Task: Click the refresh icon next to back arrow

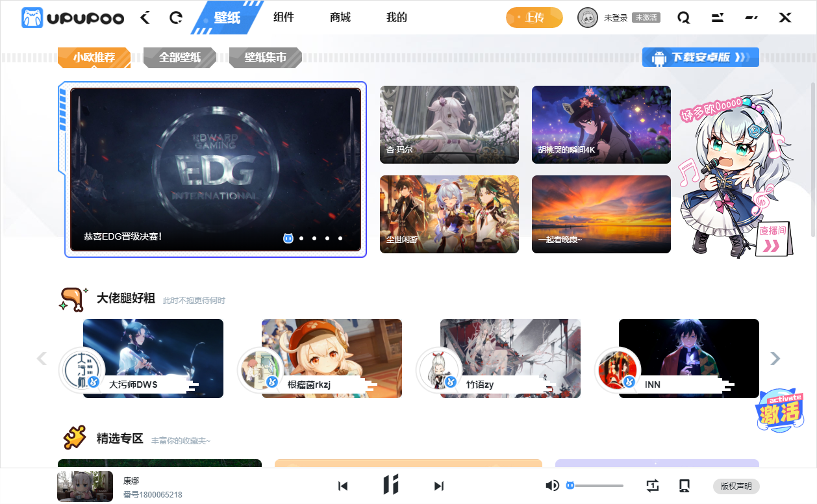Action: 175,18
